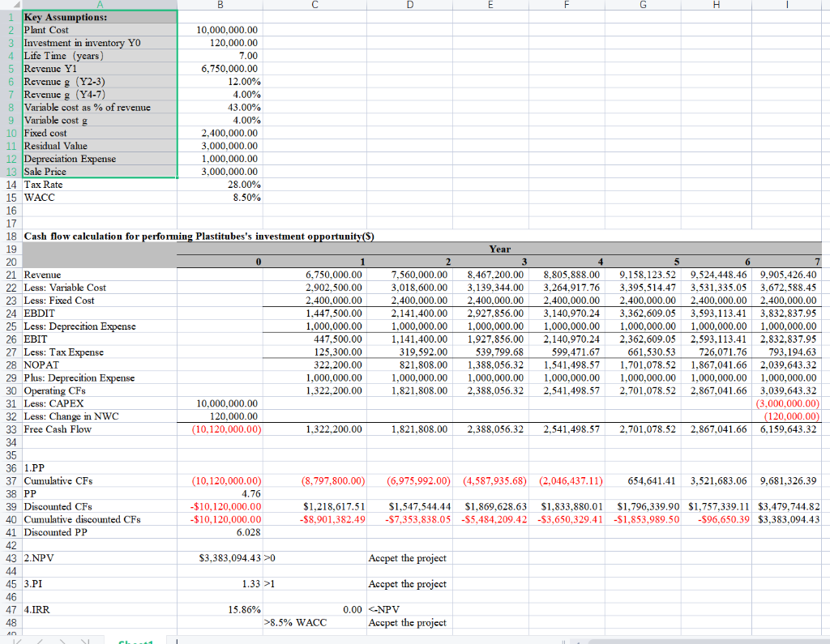Select row 14 header
The width and height of the screenshot is (830, 644).
click(11, 185)
